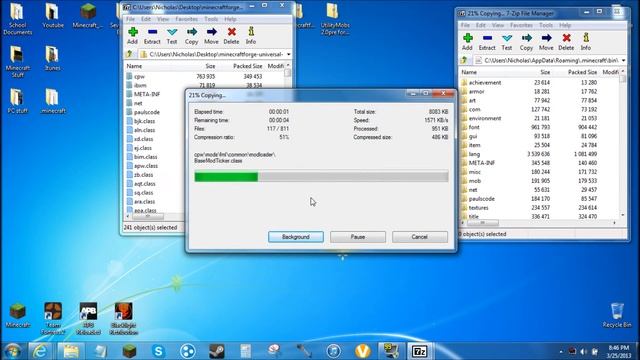Sort by Size column in right window

click(545, 72)
